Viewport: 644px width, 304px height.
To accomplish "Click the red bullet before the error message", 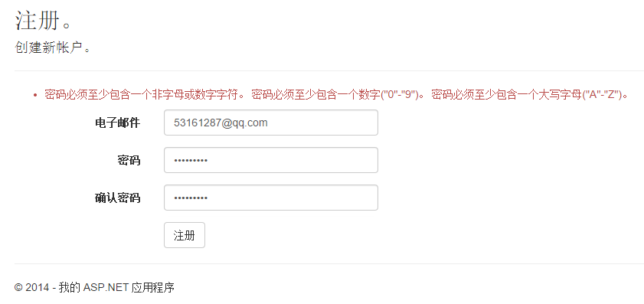I will tap(35, 95).
